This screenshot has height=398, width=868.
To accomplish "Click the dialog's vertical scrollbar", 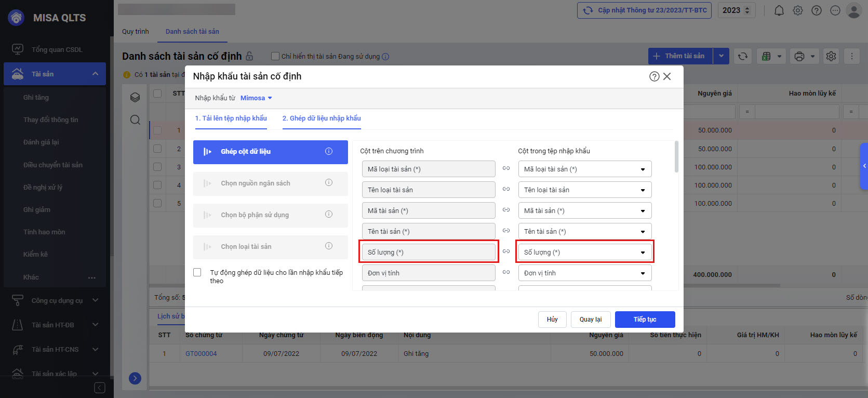I will click(676, 156).
